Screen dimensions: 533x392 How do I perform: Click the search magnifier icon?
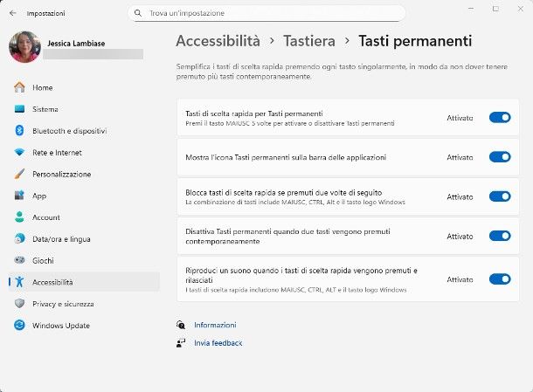pos(139,14)
